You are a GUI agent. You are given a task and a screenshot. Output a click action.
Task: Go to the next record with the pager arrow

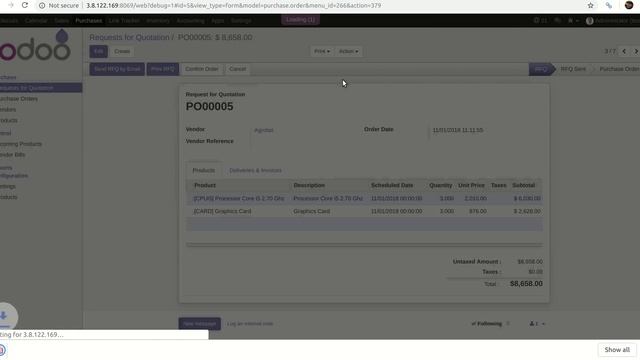[636, 51]
